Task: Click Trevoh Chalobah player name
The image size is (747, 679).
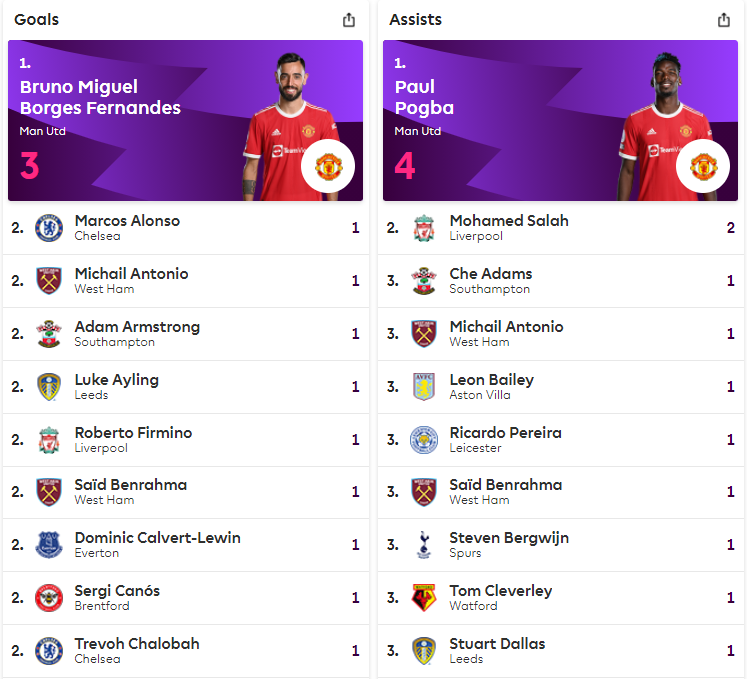Action: 137,644
